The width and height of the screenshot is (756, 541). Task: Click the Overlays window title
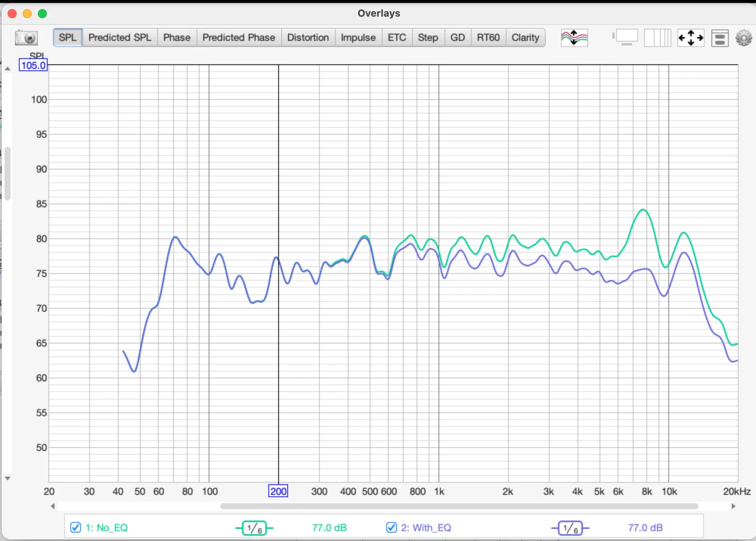pyautogui.click(x=379, y=13)
